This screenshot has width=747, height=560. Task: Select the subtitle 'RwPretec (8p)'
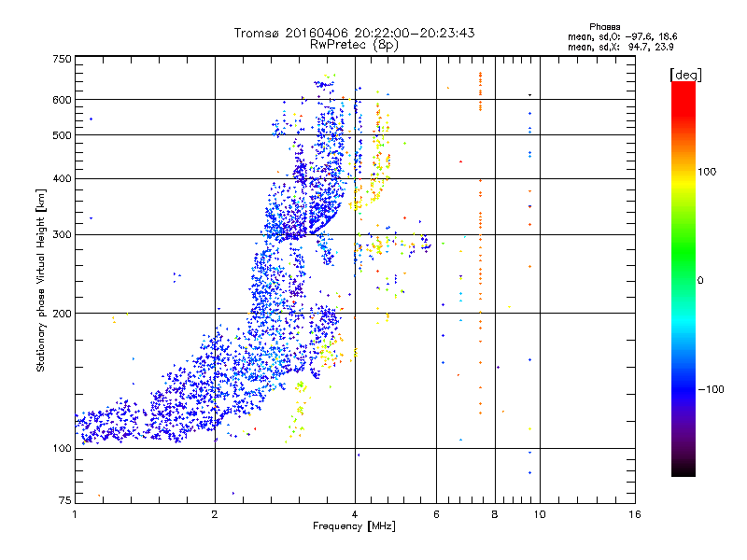[354, 45]
